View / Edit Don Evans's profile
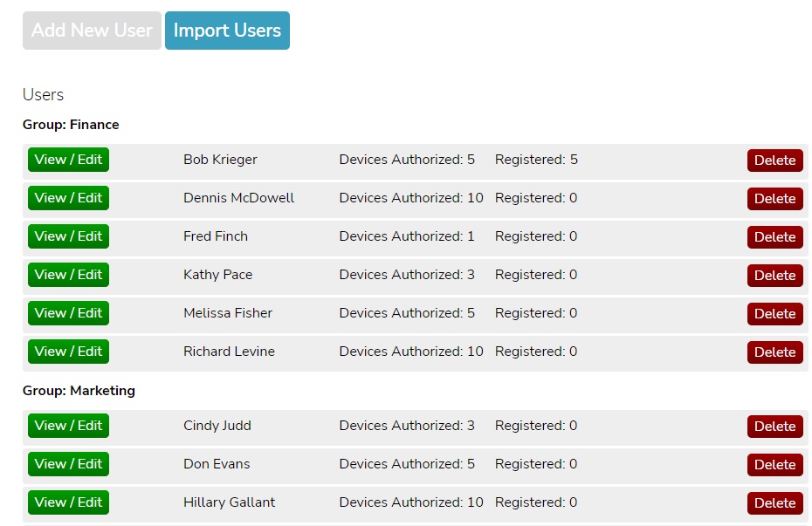The height and width of the screenshot is (526, 812). [68, 464]
